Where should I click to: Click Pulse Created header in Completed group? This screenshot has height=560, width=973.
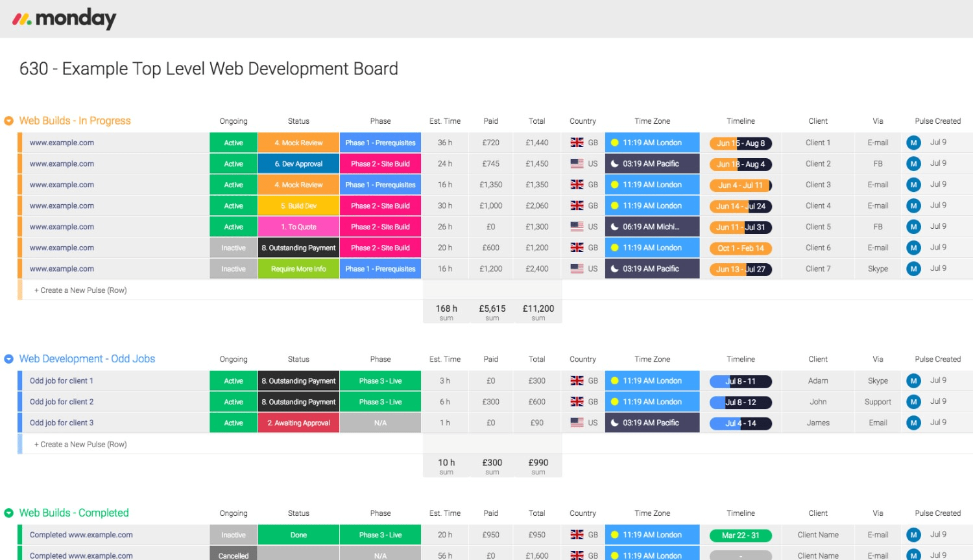pyautogui.click(x=937, y=513)
